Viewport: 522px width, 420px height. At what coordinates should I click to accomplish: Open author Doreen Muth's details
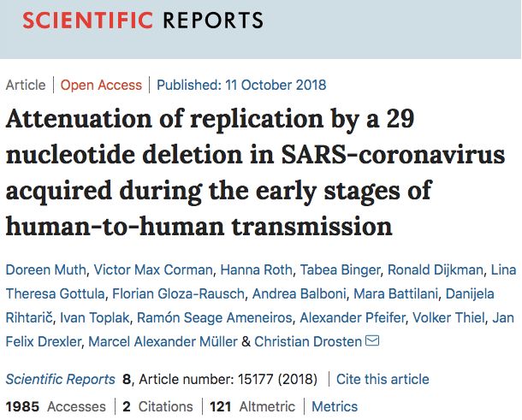click(44, 270)
